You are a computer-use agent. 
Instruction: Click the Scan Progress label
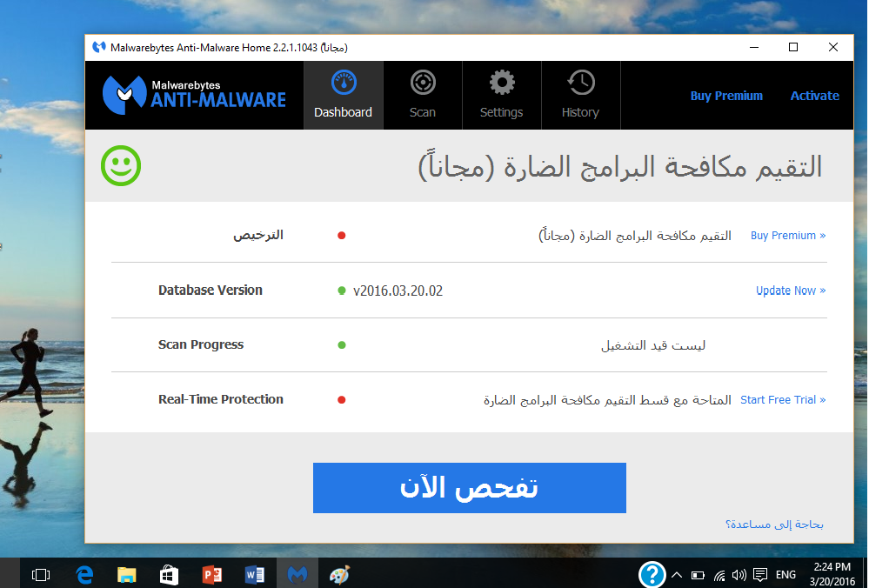point(201,344)
